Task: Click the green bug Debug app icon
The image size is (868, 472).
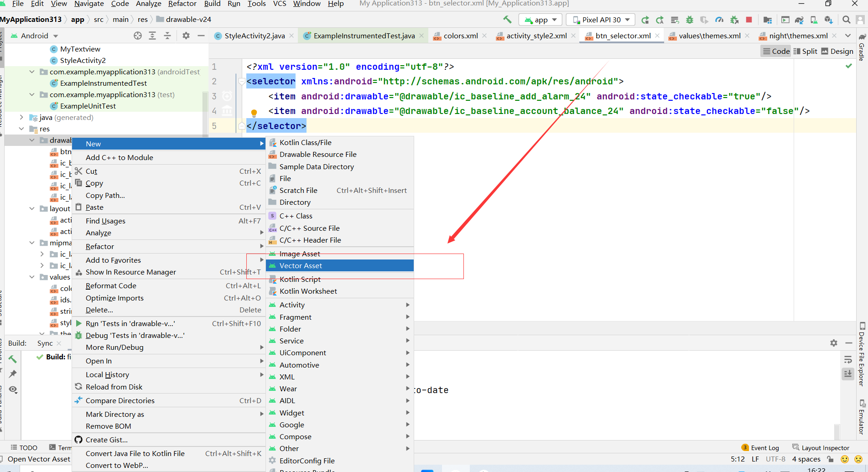Action: (x=690, y=20)
